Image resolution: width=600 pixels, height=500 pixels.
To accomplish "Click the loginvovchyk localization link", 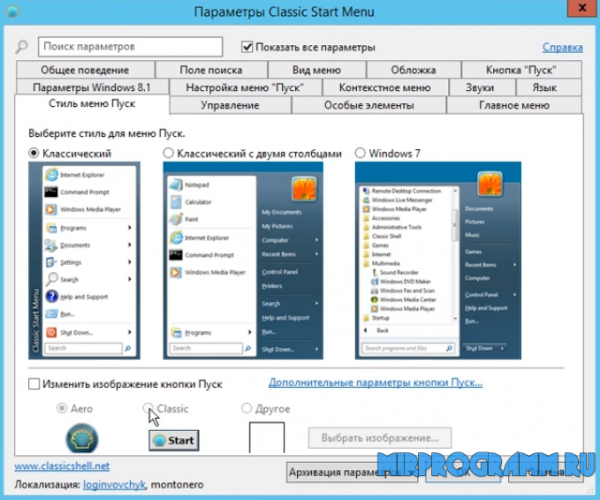I will 114,484.
